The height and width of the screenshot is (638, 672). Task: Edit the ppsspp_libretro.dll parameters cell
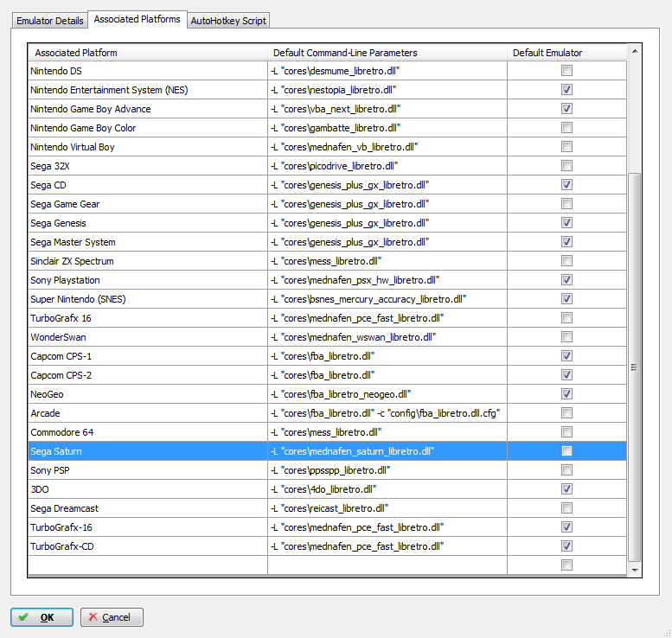(x=387, y=470)
